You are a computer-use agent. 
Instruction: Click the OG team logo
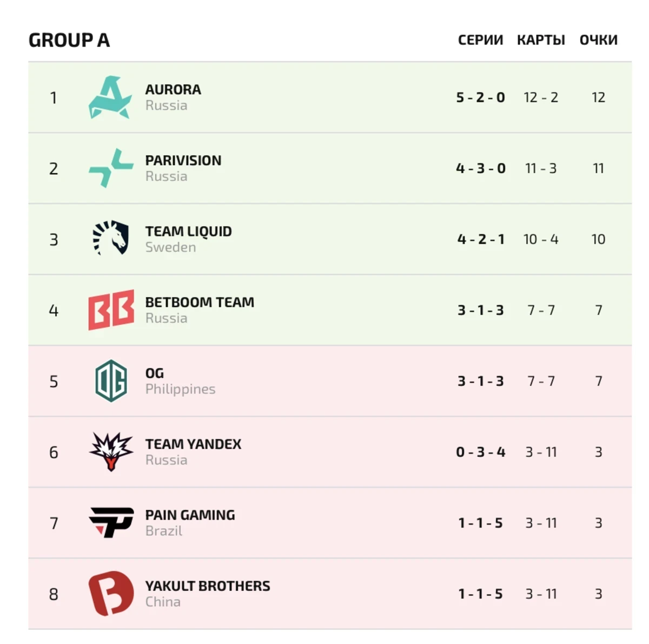111,380
